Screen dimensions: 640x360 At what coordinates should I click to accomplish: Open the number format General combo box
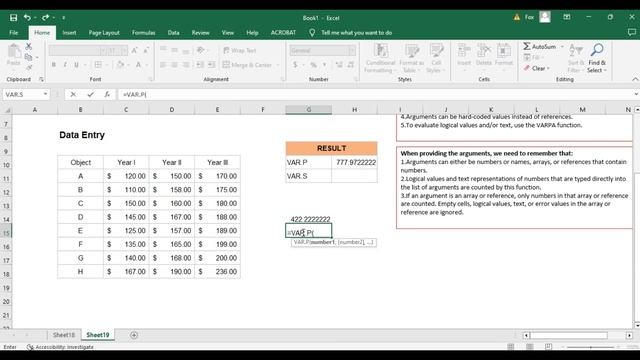322,50
